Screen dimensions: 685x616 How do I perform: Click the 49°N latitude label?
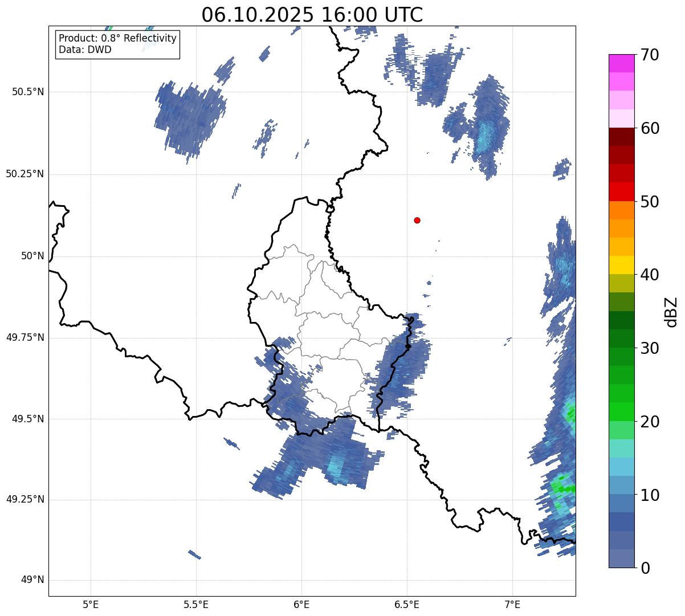tap(32, 580)
